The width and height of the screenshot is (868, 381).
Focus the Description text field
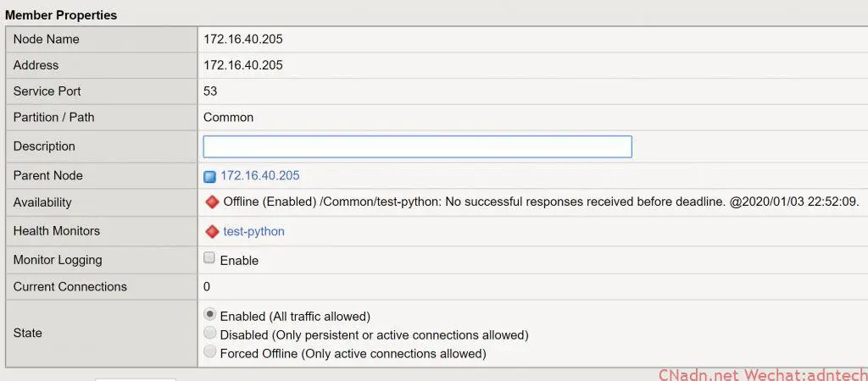pyautogui.click(x=417, y=146)
